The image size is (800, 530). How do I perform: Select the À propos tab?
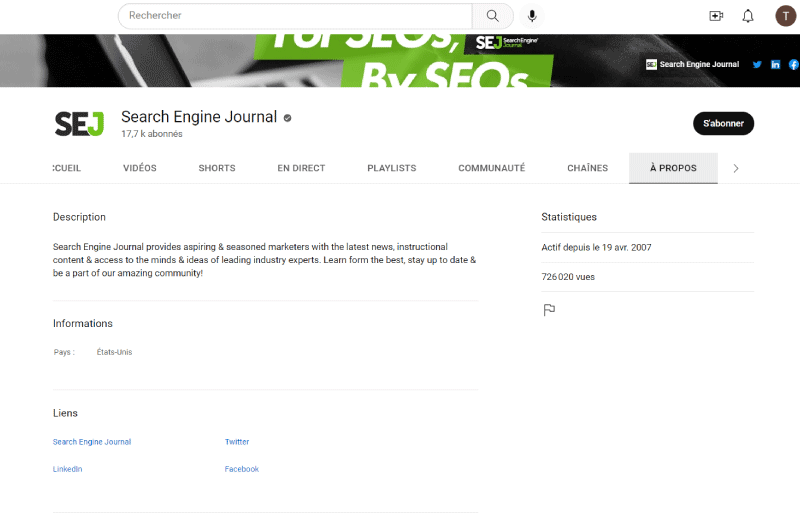tap(673, 168)
